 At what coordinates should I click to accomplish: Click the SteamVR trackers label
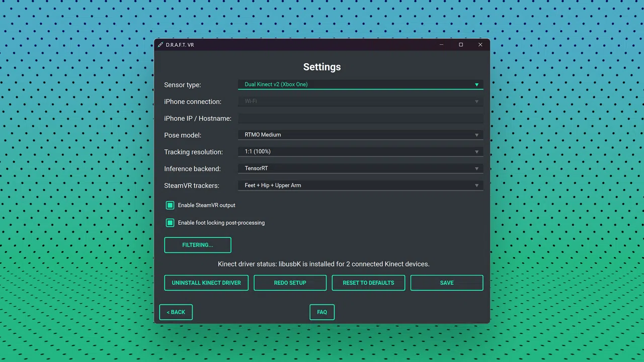[192, 186]
